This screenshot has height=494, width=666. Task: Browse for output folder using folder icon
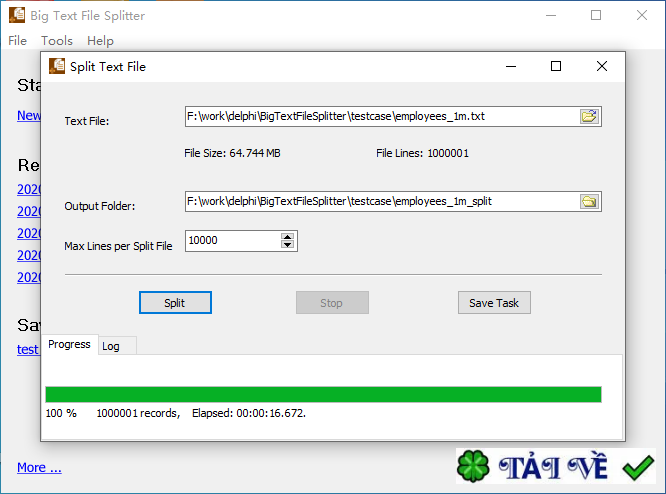[x=590, y=201]
